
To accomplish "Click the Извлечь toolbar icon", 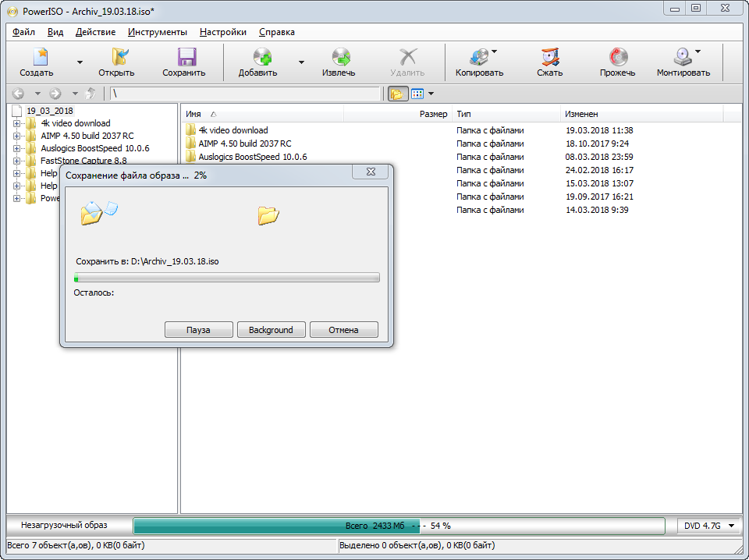I will point(341,57).
